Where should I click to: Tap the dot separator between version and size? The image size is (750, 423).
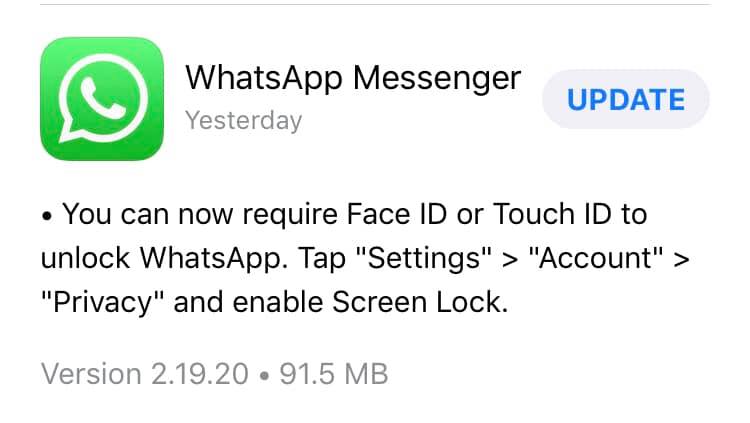point(264,376)
